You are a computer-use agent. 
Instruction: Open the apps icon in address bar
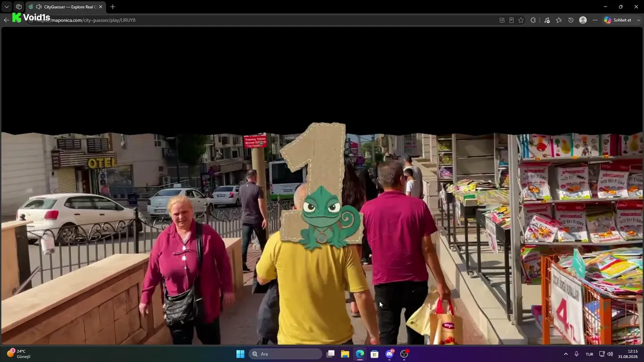click(502, 20)
